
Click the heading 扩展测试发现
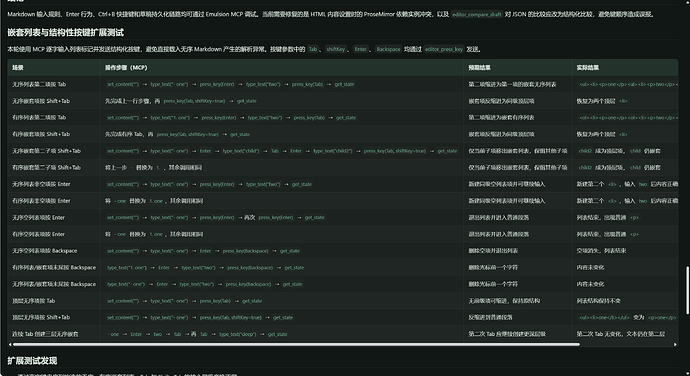(x=32, y=361)
